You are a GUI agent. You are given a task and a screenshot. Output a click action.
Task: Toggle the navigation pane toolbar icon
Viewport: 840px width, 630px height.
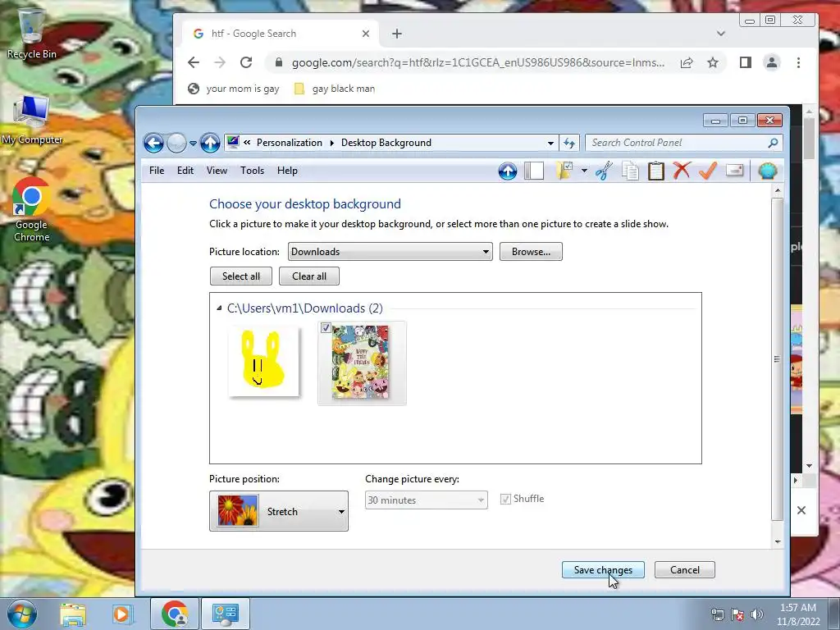(534, 171)
